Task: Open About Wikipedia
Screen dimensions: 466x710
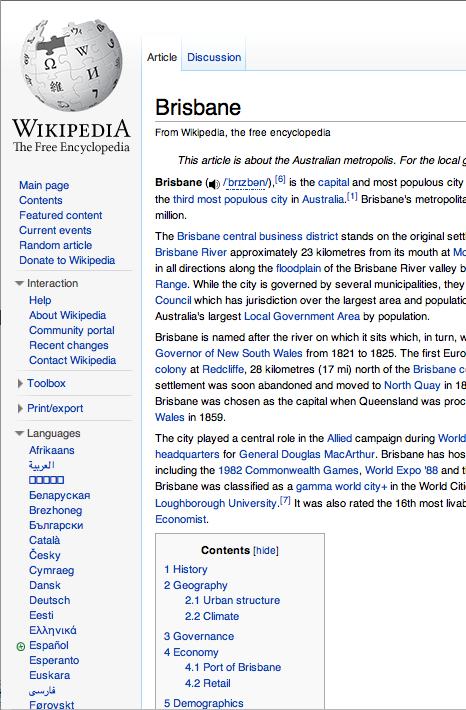Action: tap(67, 315)
